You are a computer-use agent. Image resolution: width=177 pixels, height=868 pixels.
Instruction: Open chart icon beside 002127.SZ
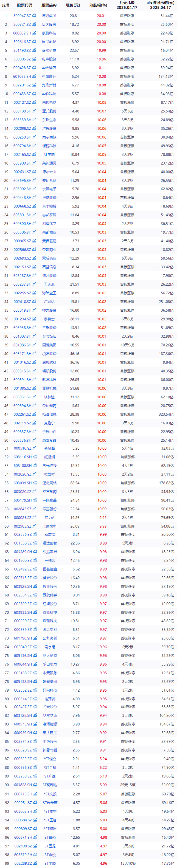point(34,102)
